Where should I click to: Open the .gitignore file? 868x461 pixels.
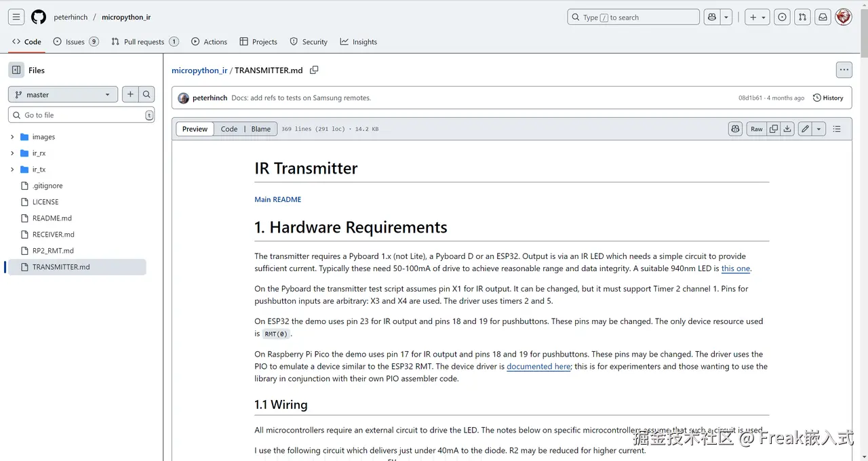47,186
